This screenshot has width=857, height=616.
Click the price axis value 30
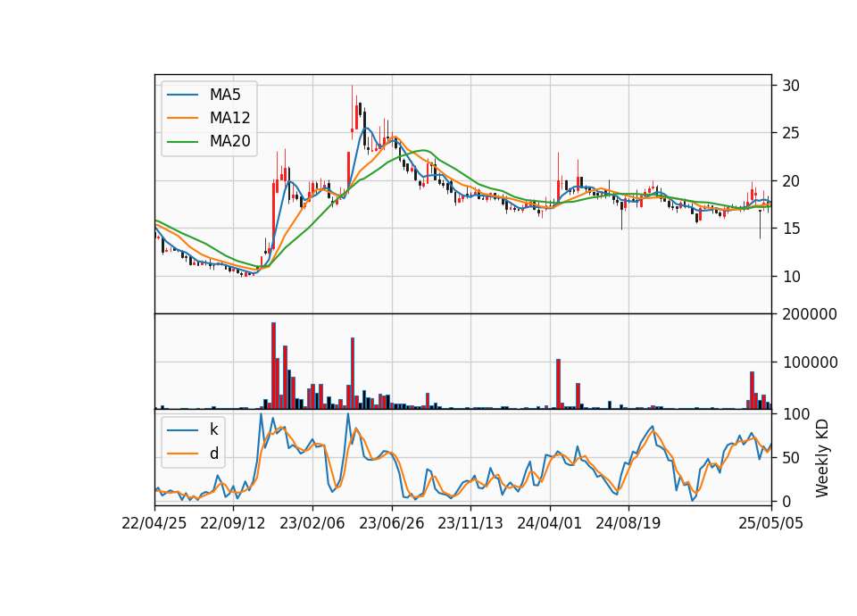(x=791, y=86)
